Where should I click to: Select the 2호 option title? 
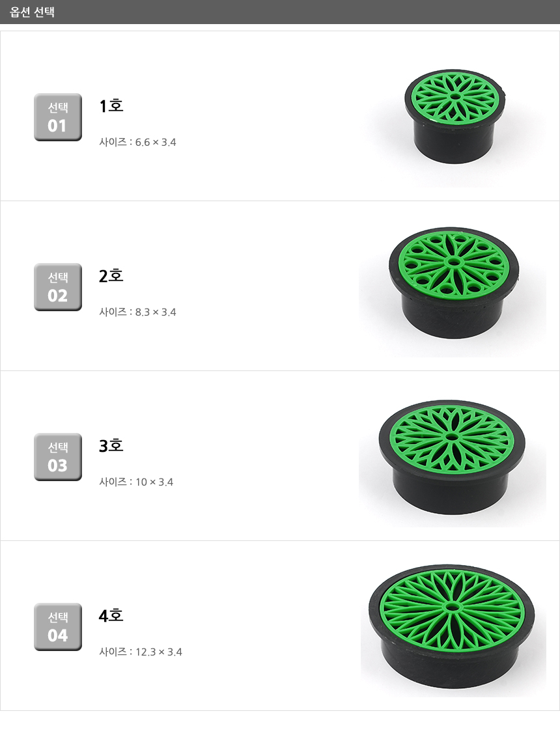[111, 275]
